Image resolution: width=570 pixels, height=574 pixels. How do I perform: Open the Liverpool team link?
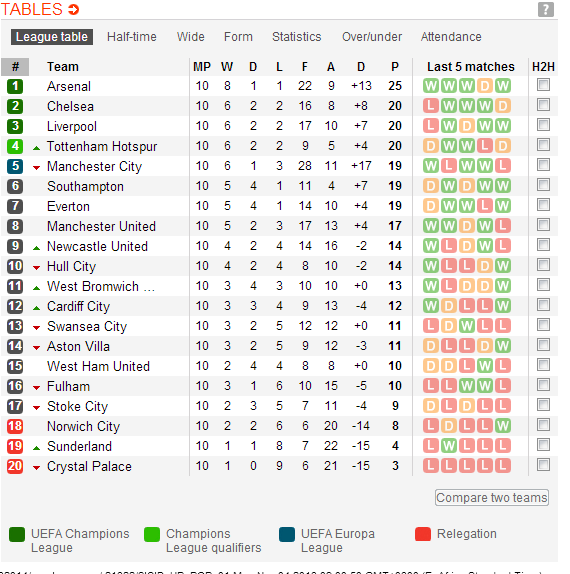point(72,126)
